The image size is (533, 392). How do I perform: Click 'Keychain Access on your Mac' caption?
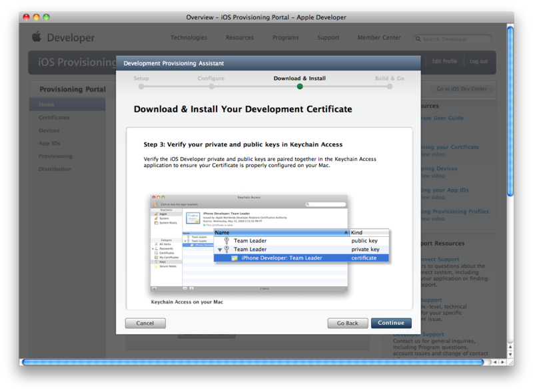(187, 302)
